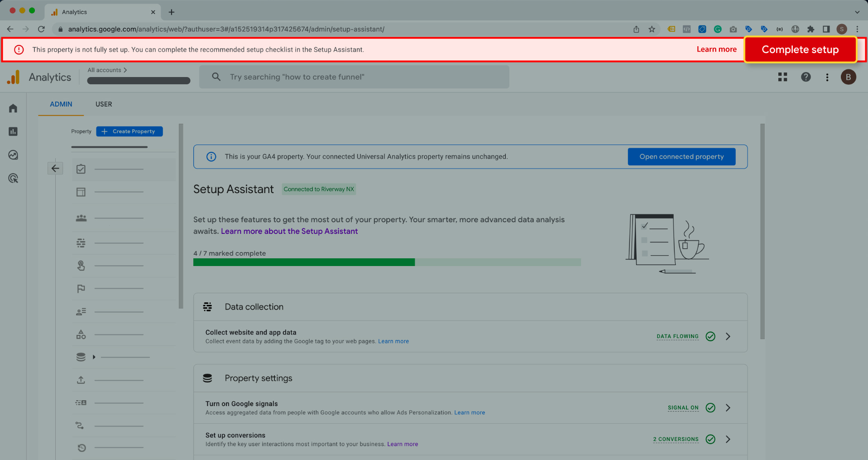The width and height of the screenshot is (868, 460).
Task: Reload the page with browser refresh icon
Action: tap(41, 29)
